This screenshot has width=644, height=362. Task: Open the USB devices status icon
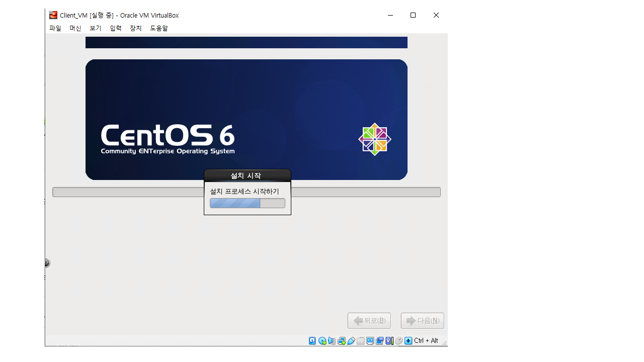point(351,341)
